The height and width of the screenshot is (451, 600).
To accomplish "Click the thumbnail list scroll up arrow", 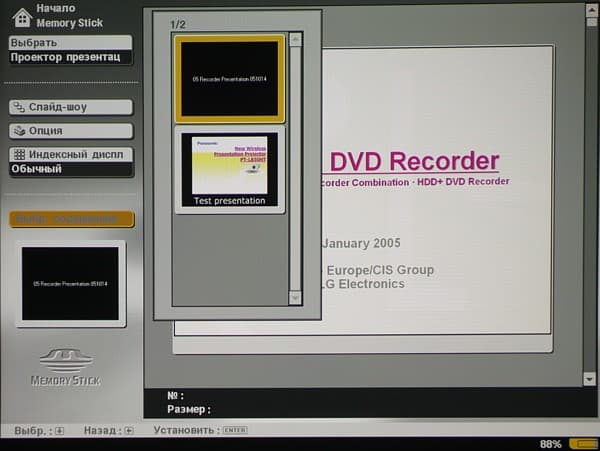I will point(295,40).
